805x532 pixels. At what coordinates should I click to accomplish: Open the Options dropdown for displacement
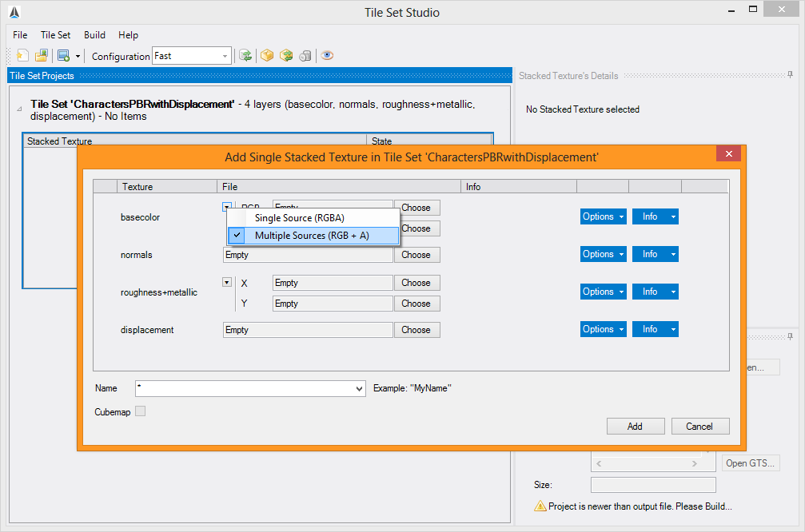pyautogui.click(x=604, y=329)
